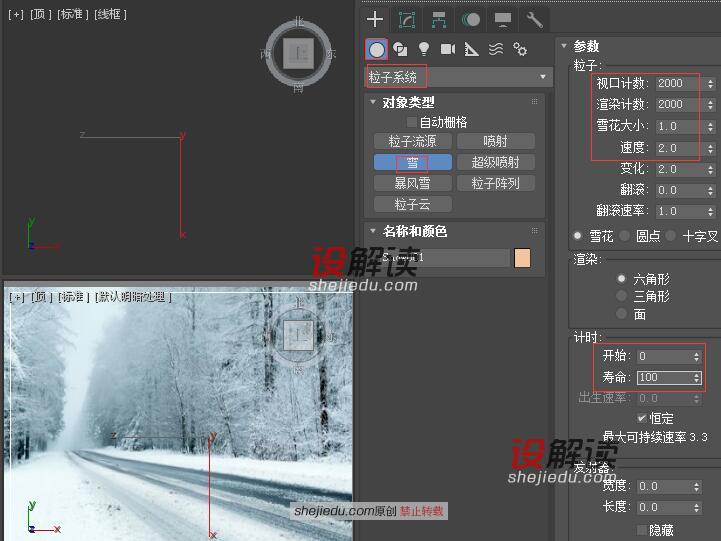Click the 粒子云 button
Screen dimensions: 721x541
pos(412,204)
